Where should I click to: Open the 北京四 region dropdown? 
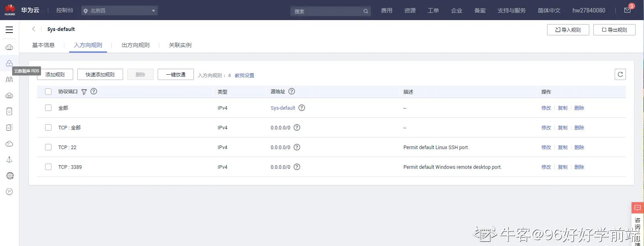[119, 11]
